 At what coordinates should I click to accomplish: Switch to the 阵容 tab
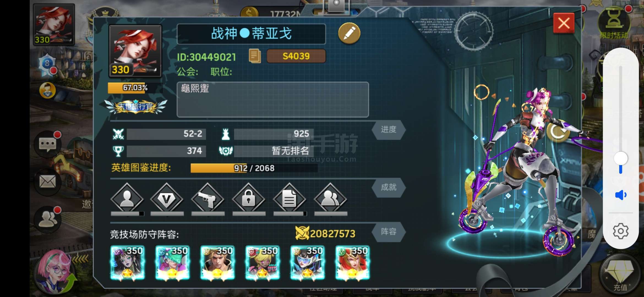[x=389, y=232]
